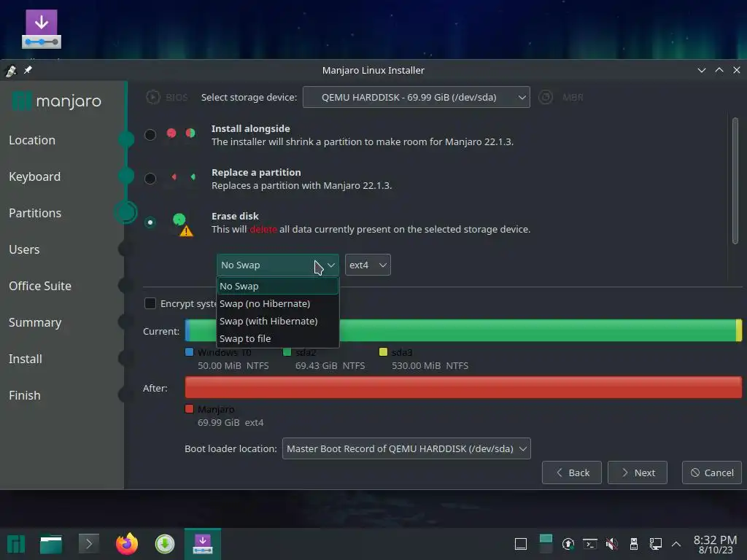
Task: Go to the Finish step in sidebar
Action: (x=25, y=395)
